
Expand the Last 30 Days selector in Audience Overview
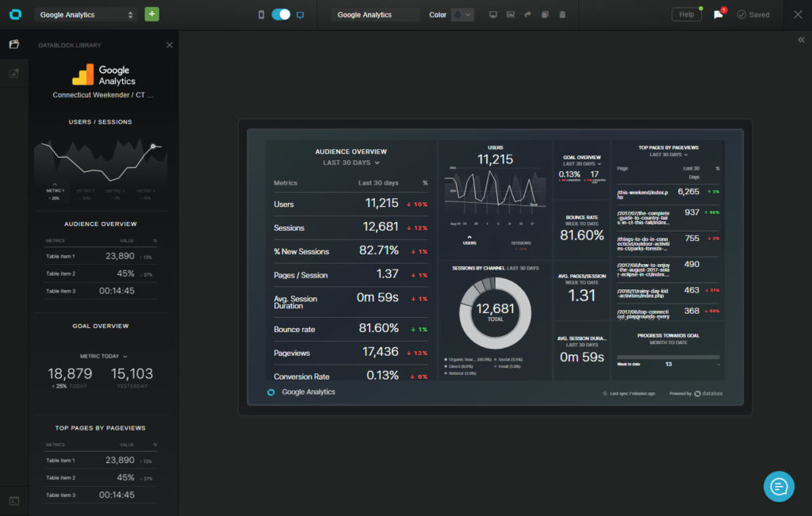coord(350,162)
